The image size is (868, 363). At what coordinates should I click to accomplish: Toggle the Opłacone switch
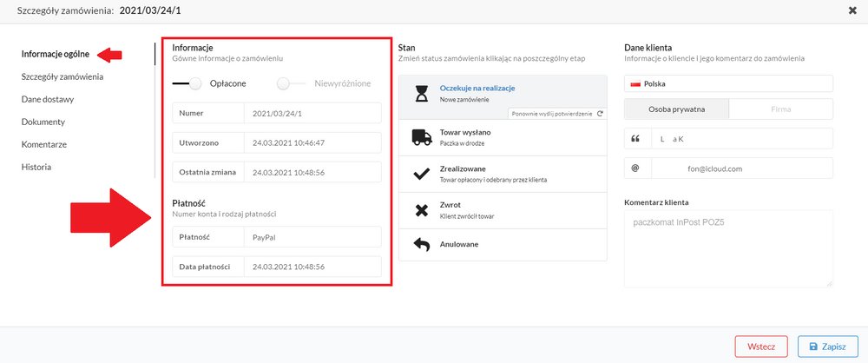click(x=187, y=83)
